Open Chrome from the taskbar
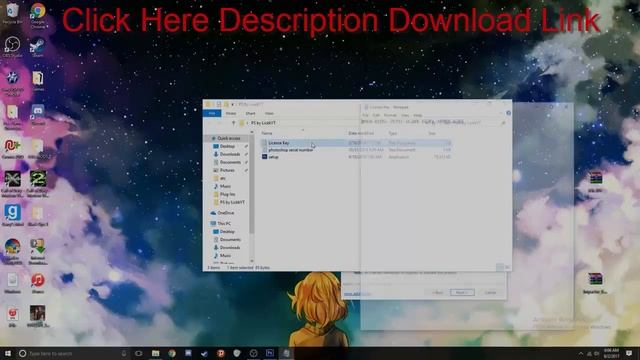Screen dimensions: 640x360 coord(172,353)
